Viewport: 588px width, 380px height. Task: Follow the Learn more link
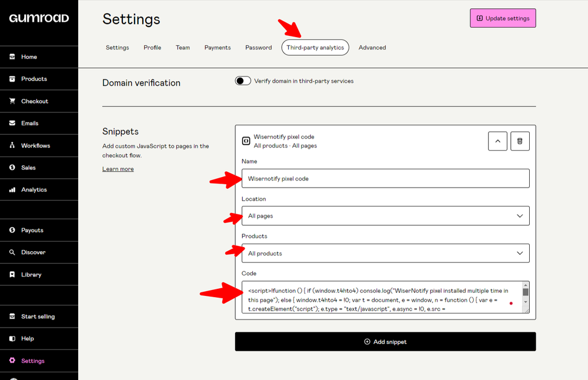(118, 169)
